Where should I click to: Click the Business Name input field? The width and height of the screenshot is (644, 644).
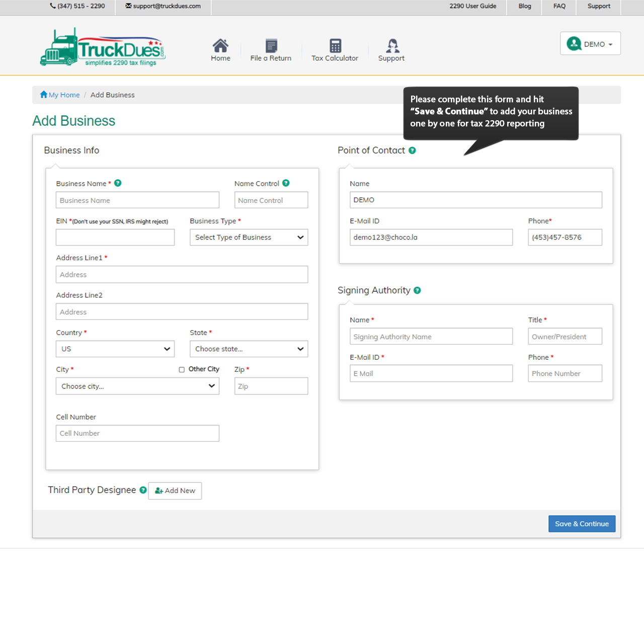pos(137,200)
